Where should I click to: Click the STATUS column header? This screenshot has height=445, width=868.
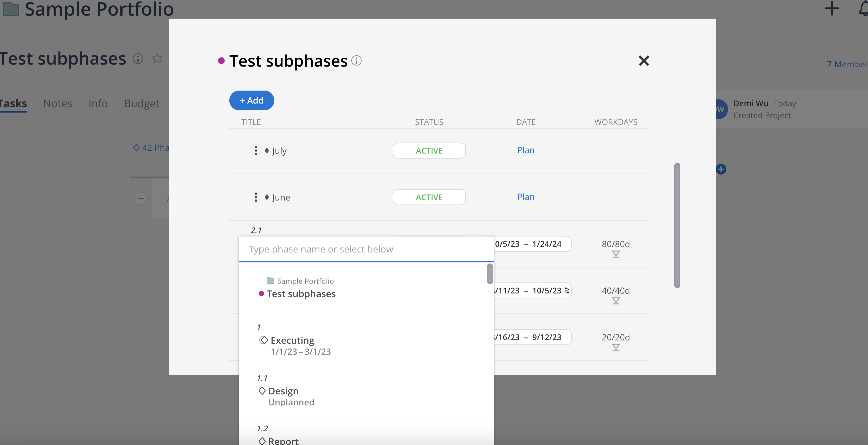click(429, 122)
